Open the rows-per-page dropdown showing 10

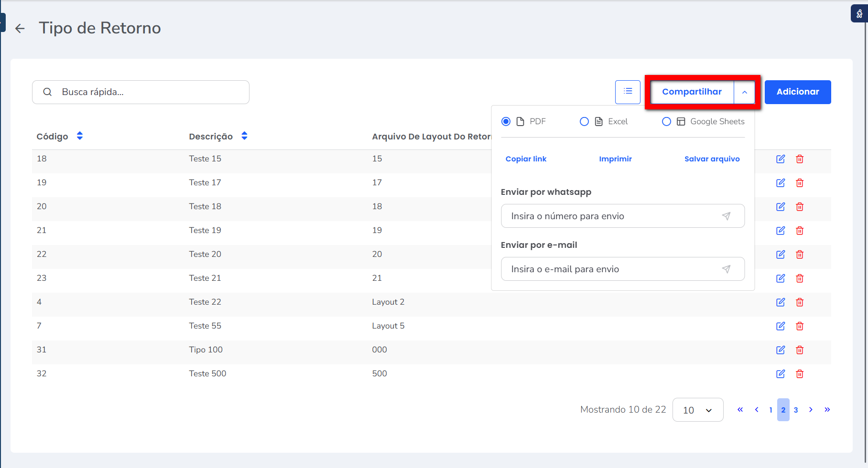[x=698, y=410]
